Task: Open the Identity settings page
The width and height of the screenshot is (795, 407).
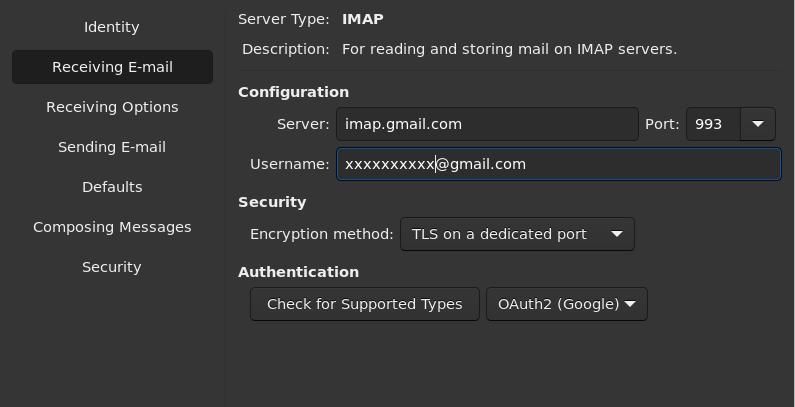Action: coord(111,27)
